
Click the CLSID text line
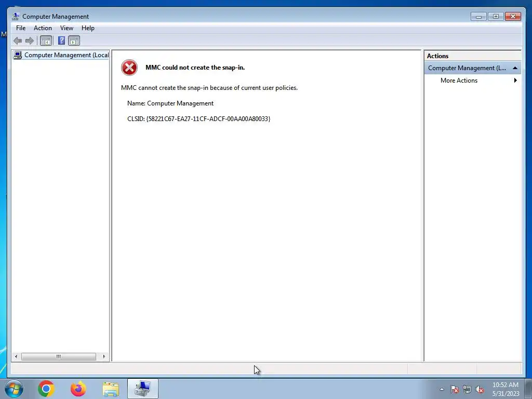point(199,119)
